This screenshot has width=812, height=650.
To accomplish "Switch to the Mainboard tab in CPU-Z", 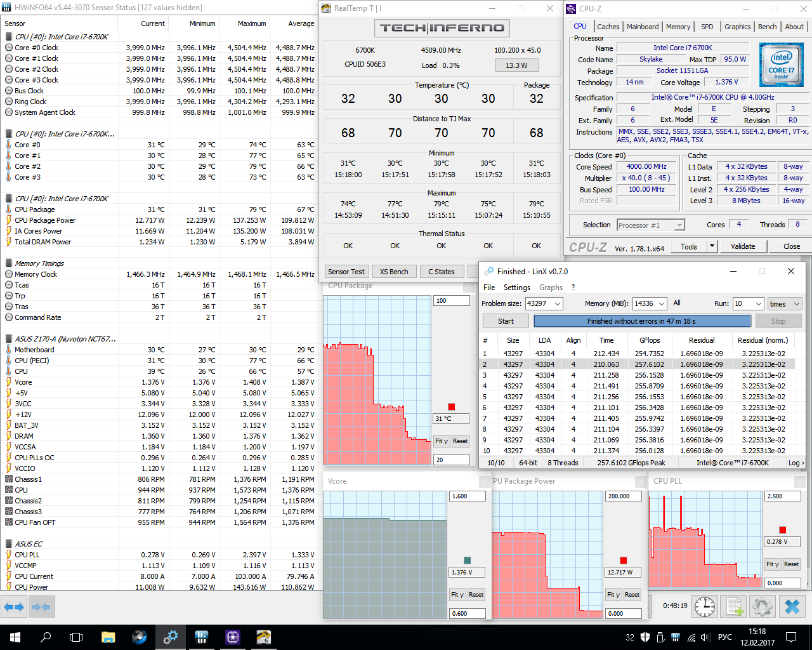I will tap(643, 27).
